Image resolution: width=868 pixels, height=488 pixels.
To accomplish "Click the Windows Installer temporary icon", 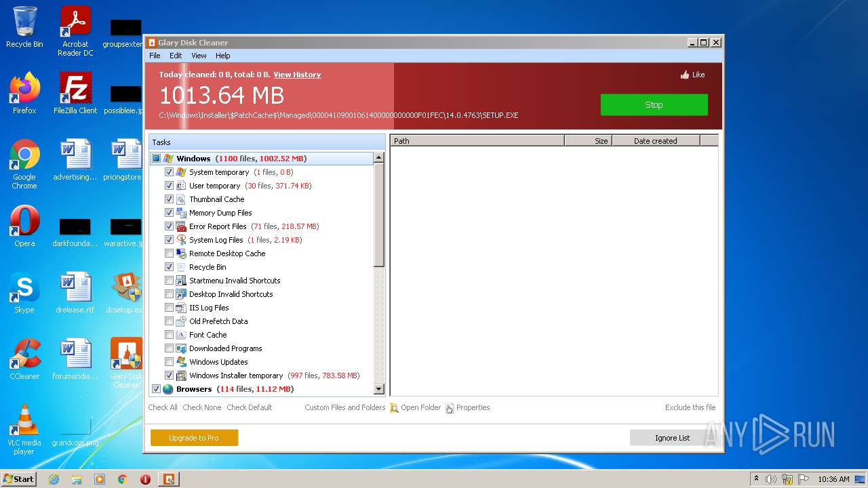I will pyautogui.click(x=181, y=375).
